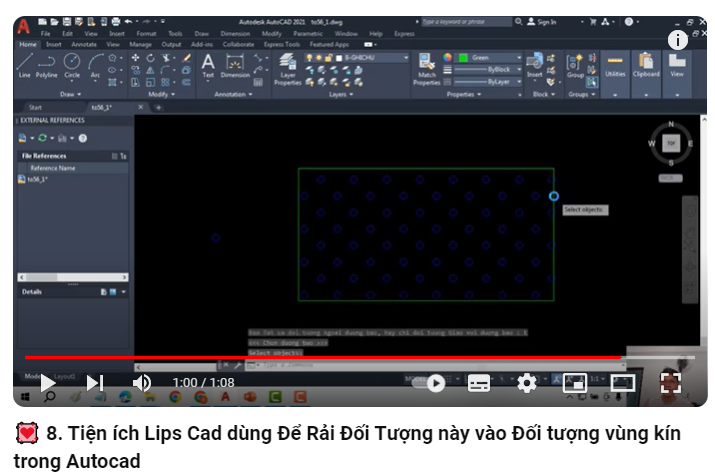The width and height of the screenshot is (715, 476).
Task: Toggle layer freeze sun icon
Action: click(319, 58)
